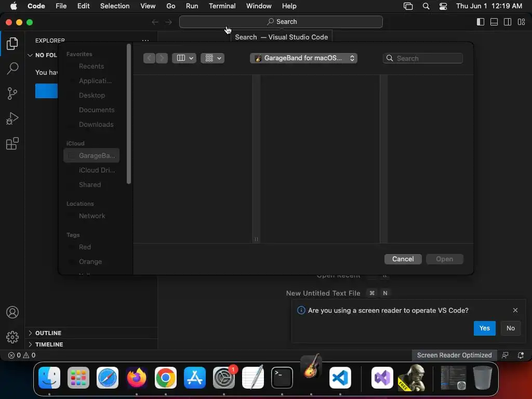Click the VS Code command center search box
This screenshot has width=532, height=399.
[281, 22]
